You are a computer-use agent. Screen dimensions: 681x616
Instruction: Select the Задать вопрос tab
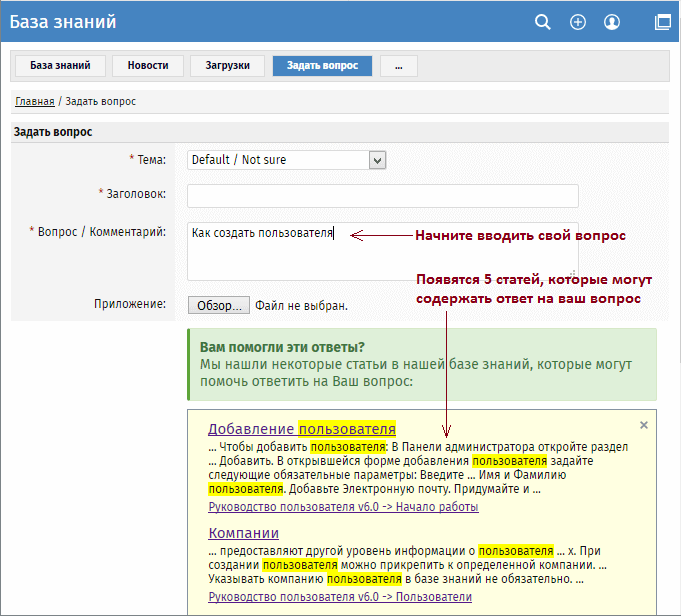tap(322, 66)
